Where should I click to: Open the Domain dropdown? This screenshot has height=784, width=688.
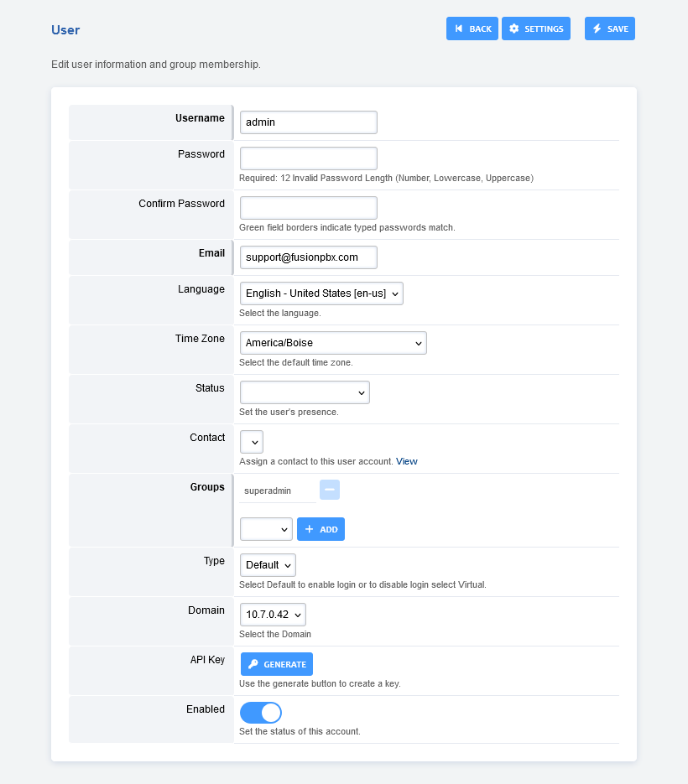pyautogui.click(x=273, y=615)
